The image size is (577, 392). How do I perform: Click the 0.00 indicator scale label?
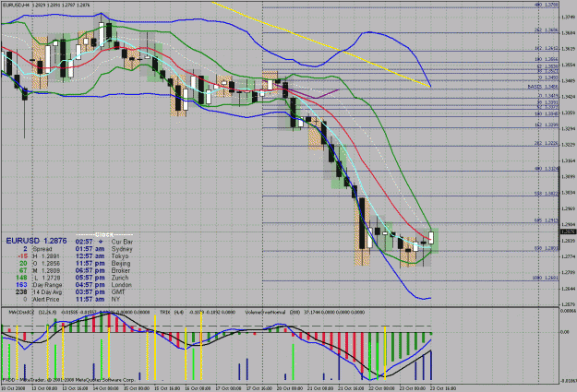coord(565,332)
